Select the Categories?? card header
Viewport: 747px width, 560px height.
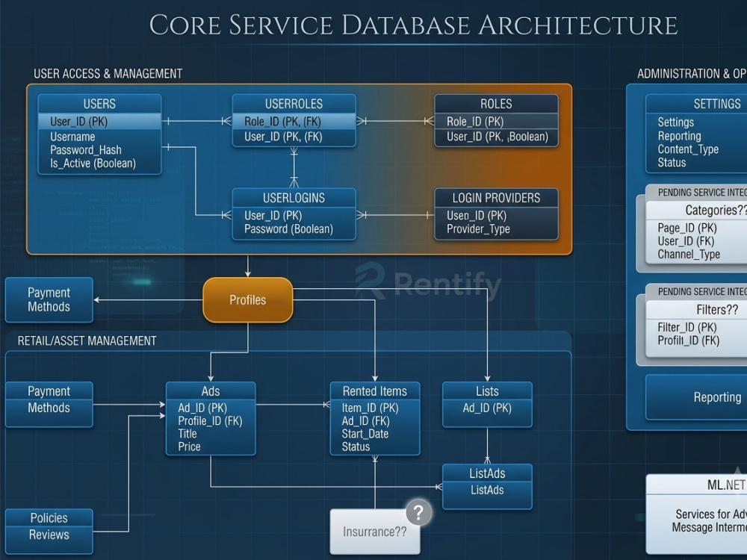point(696,210)
